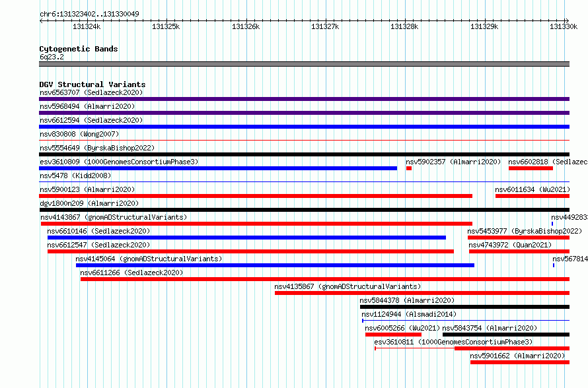Screen dimensions: 588x388
Task: Select the nsv5968494 (Almarri2020) variant label
Action: click(x=87, y=106)
